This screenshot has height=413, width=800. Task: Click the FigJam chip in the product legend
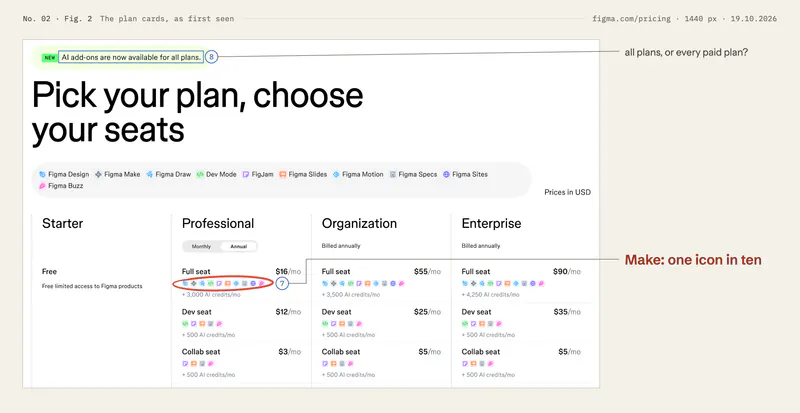pyautogui.click(x=258, y=174)
